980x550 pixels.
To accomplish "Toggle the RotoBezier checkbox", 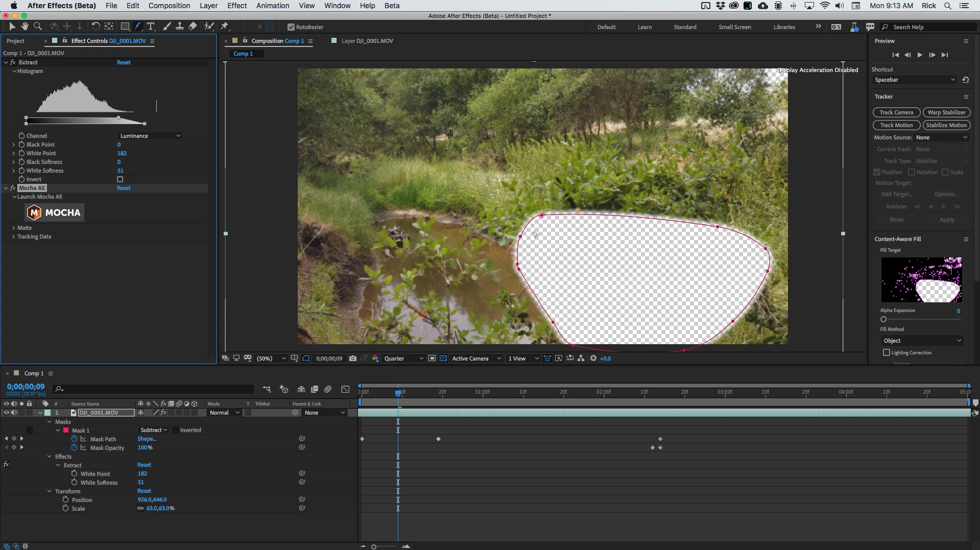I will (291, 27).
